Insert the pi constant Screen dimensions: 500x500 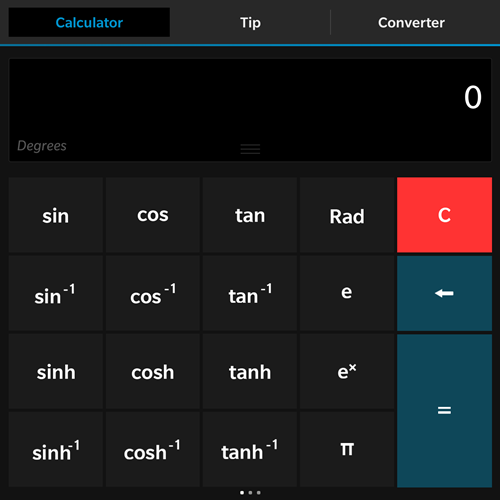pyautogui.click(x=347, y=449)
